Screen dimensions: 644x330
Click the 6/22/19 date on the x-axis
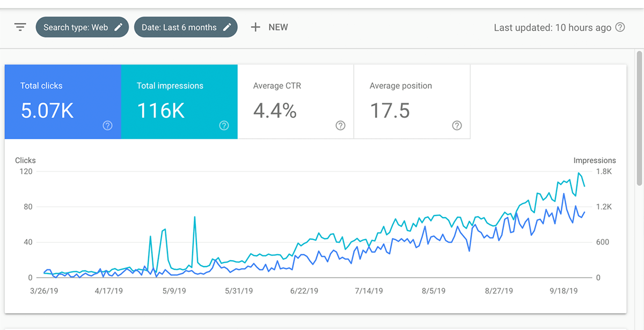pos(304,291)
